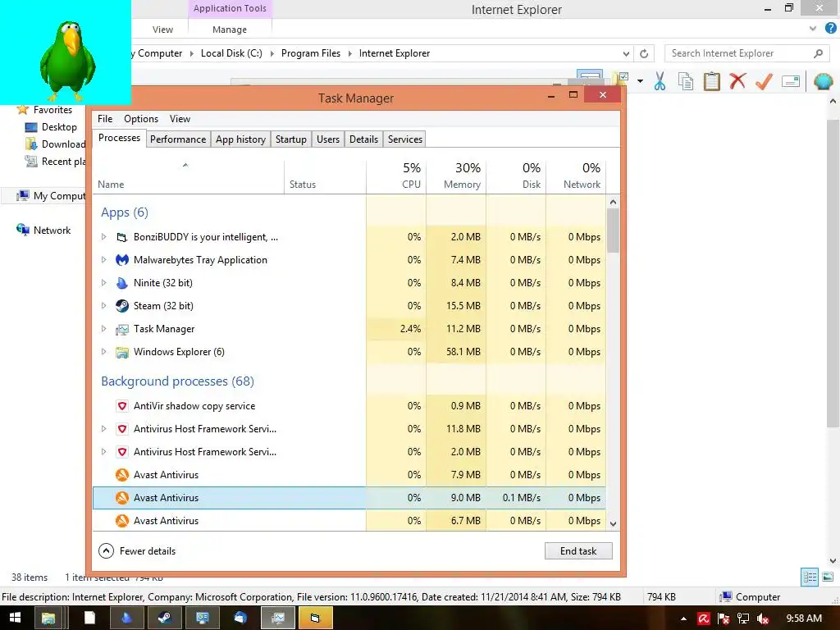Switch to the Services tab
The height and width of the screenshot is (630, 840).
click(x=405, y=139)
